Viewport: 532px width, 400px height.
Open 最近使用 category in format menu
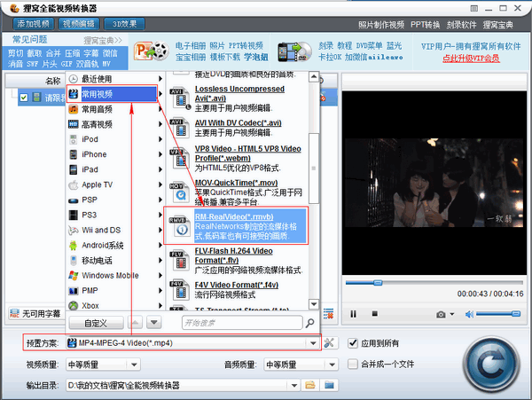(114, 79)
